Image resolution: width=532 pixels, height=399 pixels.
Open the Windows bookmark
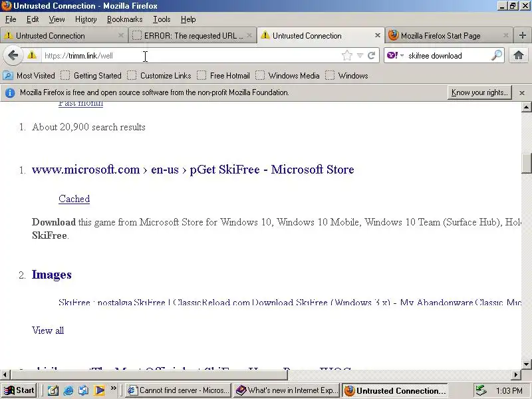[346, 75]
